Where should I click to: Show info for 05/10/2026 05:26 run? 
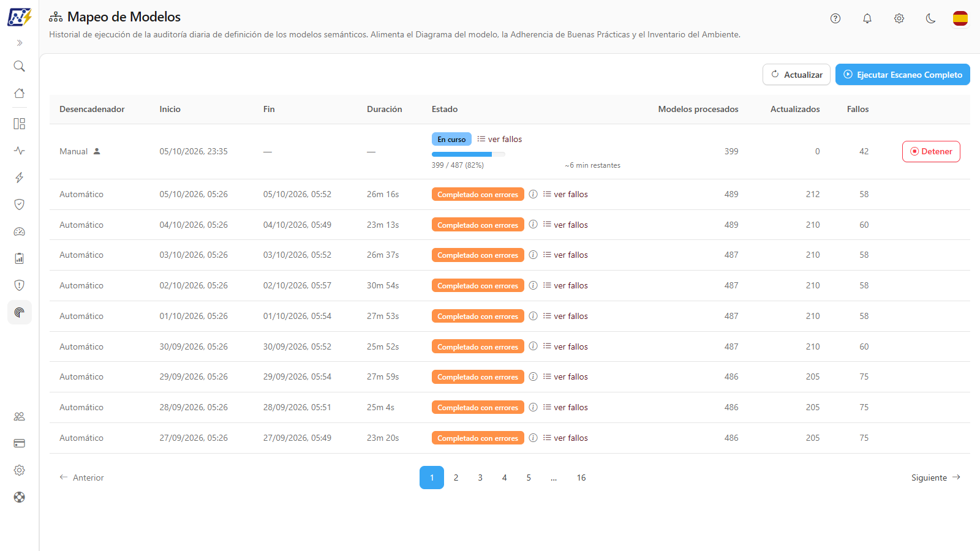tap(533, 194)
